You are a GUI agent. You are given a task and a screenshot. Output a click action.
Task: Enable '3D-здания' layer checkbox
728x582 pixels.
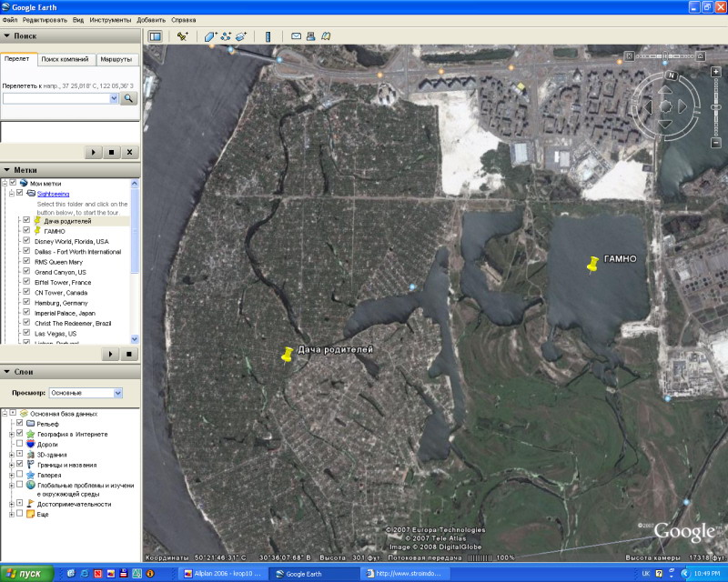pyautogui.click(x=19, y=454)
